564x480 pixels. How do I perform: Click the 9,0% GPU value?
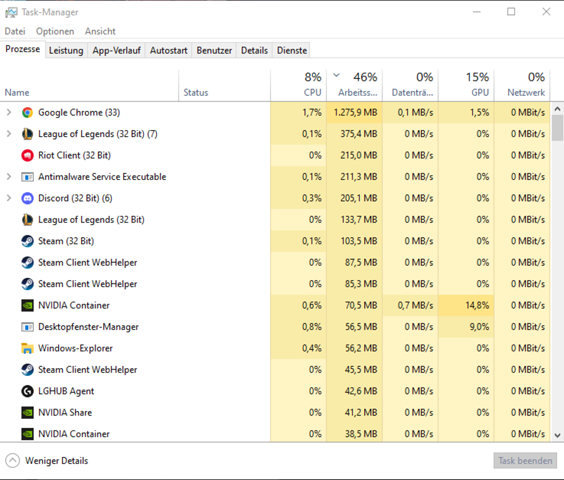click(x=479, y=327)
